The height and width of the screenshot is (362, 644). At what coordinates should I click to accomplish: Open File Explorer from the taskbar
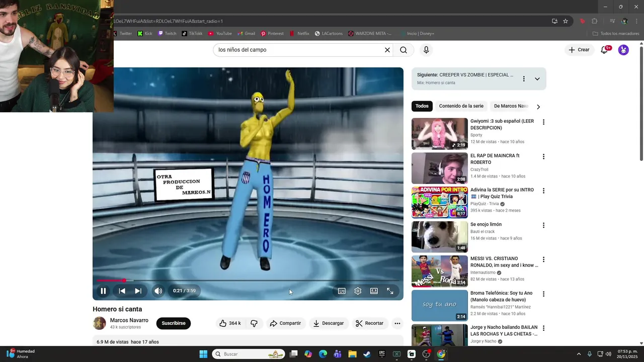coord(352,354)
